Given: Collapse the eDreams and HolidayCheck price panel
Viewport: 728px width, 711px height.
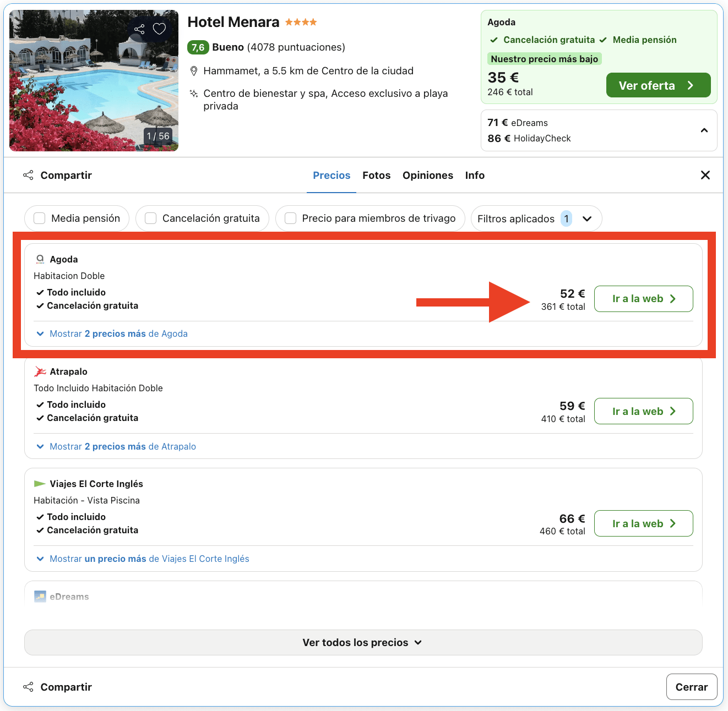Looking at the screenshot, I should (704, 130).
